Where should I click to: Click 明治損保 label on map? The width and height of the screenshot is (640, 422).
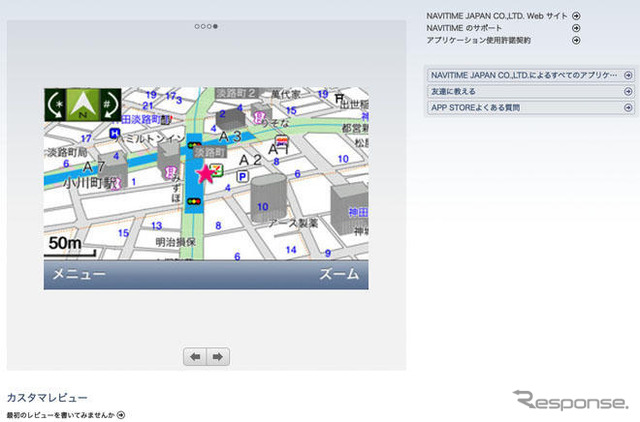pyautogui.click(x=176, y=242)
